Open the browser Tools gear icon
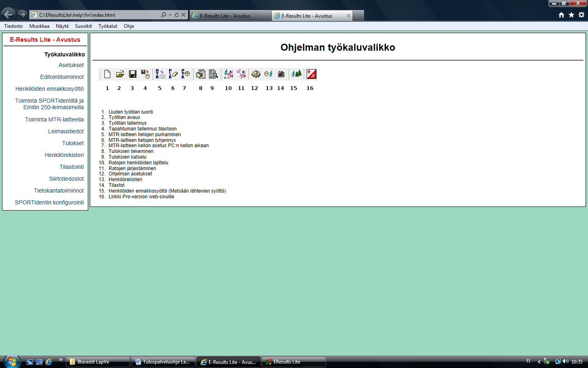Viewport: 588px width, 368px height. tap(581, 15)
